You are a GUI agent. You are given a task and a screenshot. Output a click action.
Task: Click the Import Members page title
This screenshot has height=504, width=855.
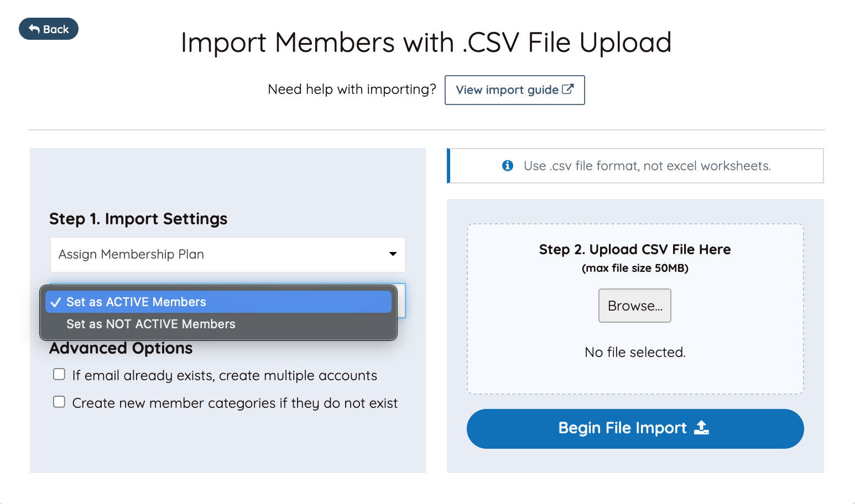click(426, 42)
